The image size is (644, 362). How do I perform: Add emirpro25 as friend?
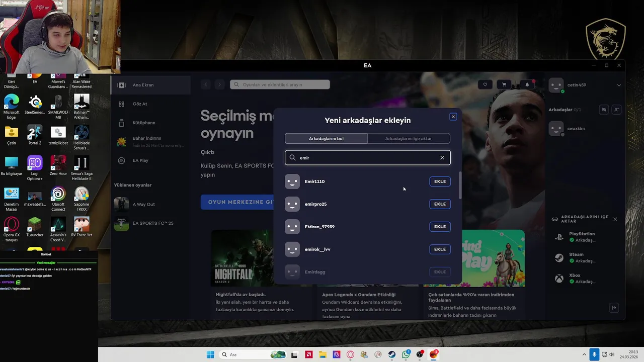[x=440, y=204]
